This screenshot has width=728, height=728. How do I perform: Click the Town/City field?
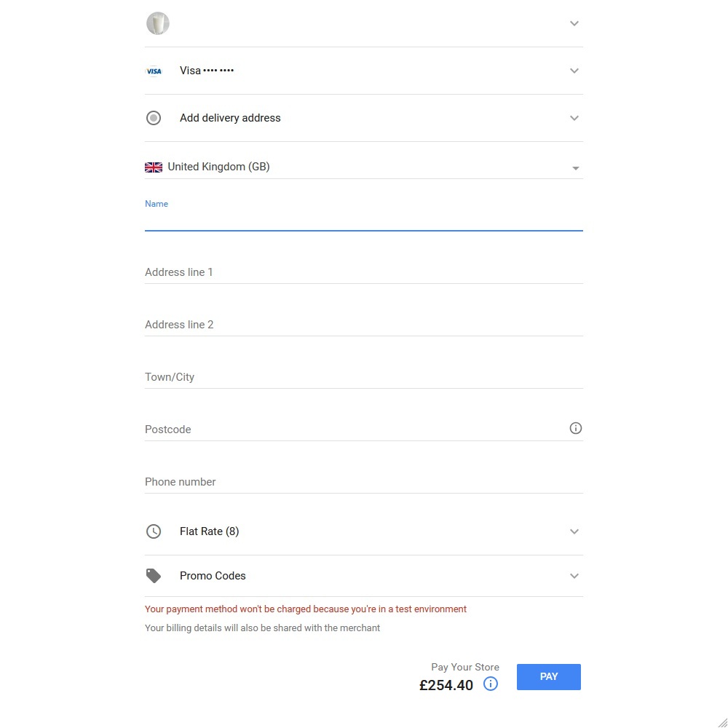(x=363, y=377)
